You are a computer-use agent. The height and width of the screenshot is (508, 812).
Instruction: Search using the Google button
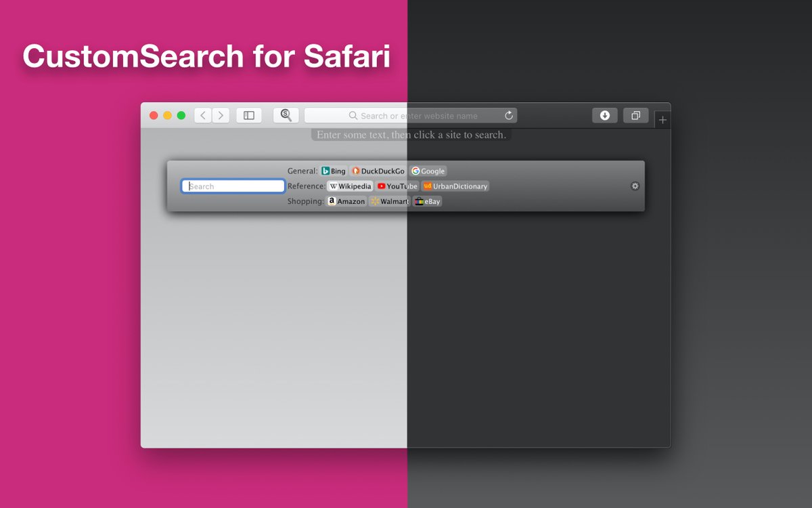428,171
